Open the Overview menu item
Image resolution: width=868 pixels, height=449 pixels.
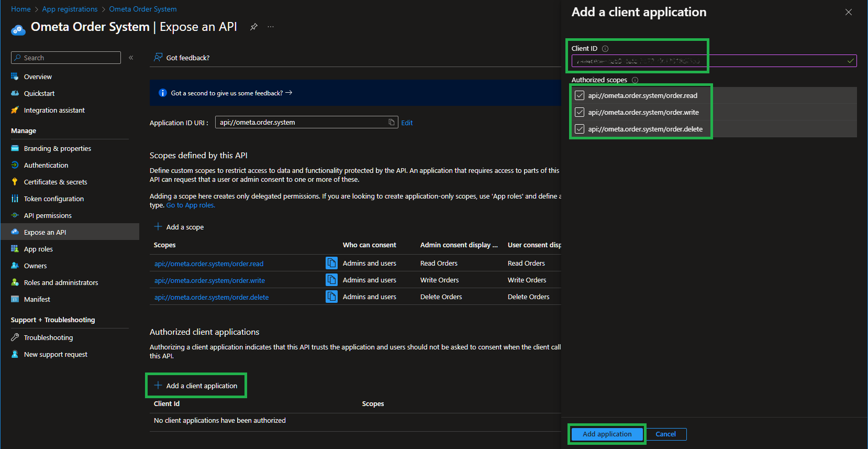click(x=38, y=76)
